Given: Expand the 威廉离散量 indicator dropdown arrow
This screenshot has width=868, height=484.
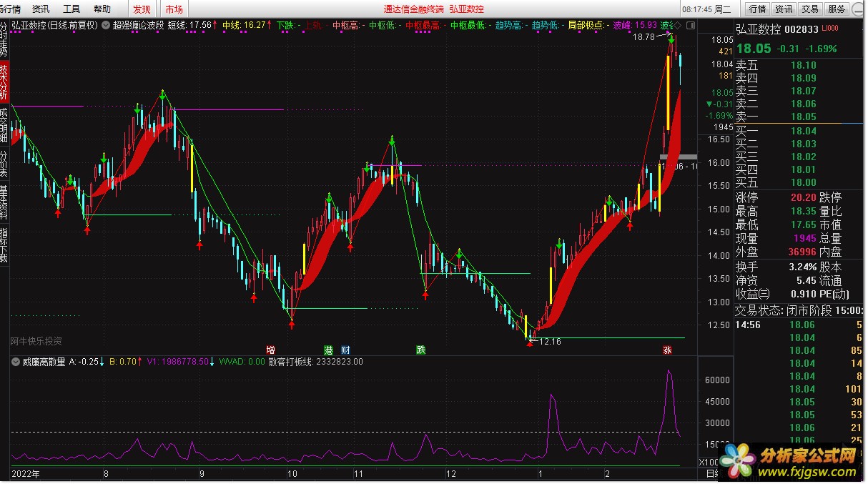Looking at the screenshot, I should point(16,362).
